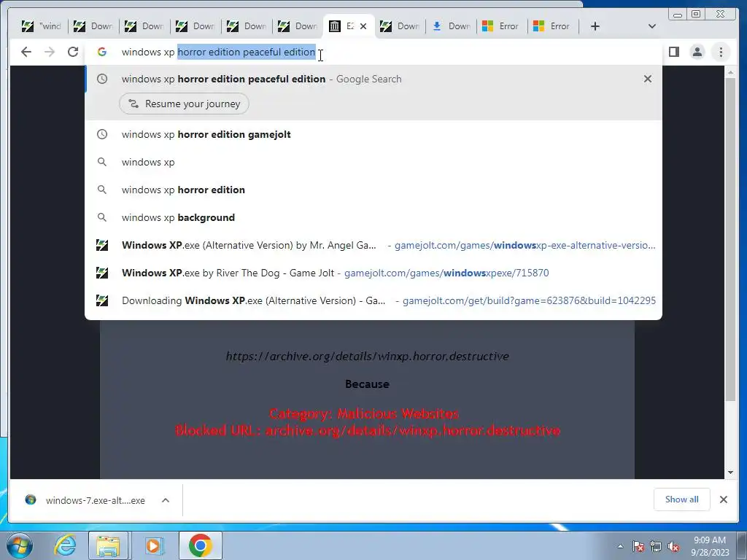Click Game Jolt favicon beside River The Dog entry
The image size is (747, 560).
point(102,273)
